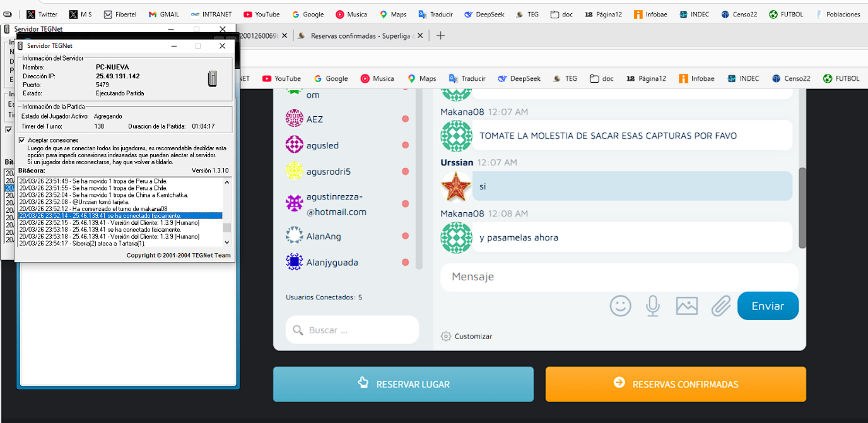Click the emoji smiley icon in chat
The width and height of the screenshot is (868, 423).
click(620, 306)
